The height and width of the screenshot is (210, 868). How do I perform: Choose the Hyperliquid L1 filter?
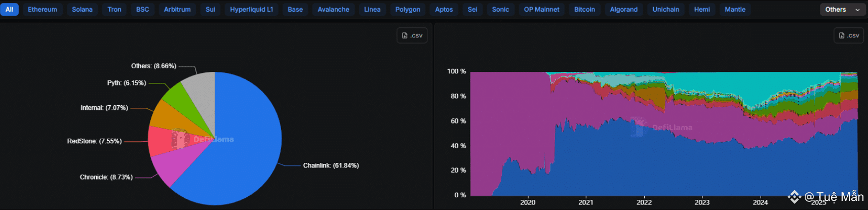[252, 10]
